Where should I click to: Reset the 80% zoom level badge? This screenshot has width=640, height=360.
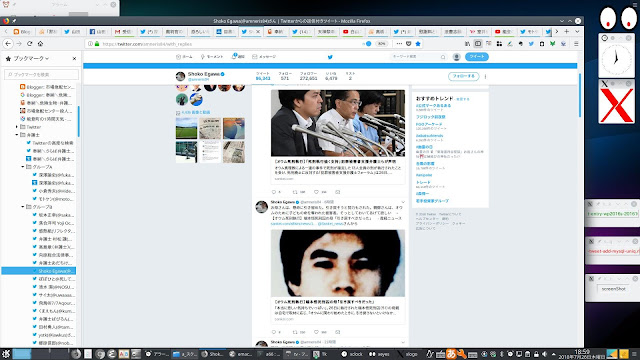381,44
